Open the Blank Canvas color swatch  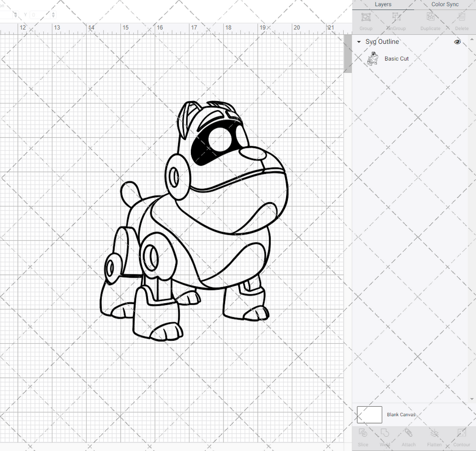coord(369,414)
